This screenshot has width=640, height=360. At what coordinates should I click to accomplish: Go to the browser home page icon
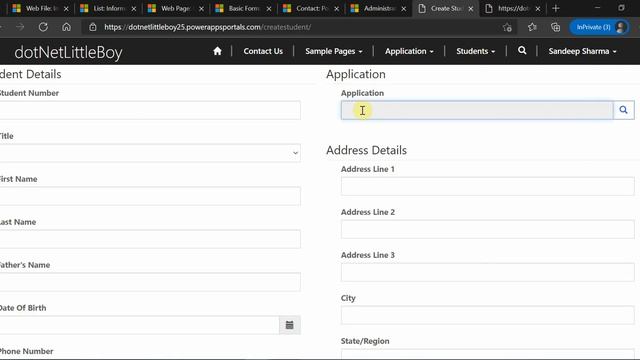click(67, 27)
